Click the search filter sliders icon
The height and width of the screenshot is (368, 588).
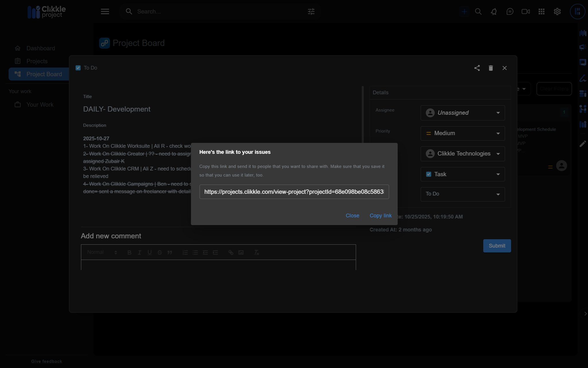click(311, 11)
